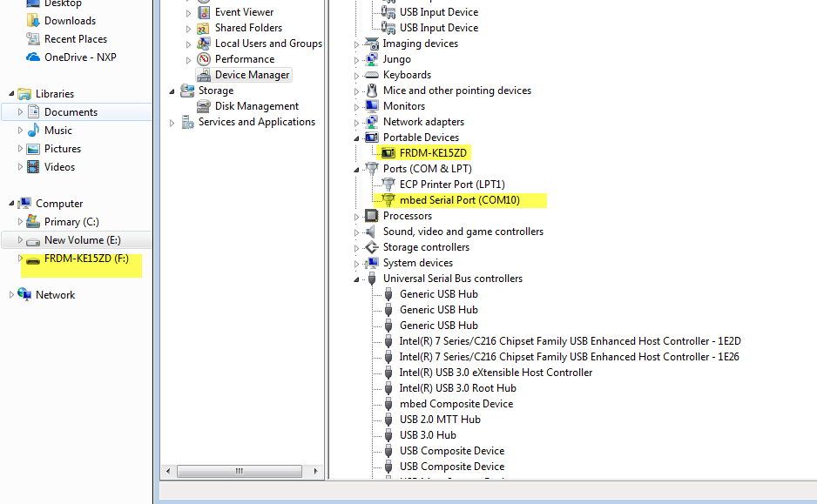Click the Libraries folder icon
This screenshot has height=504, width=817.
pos(24,94)
